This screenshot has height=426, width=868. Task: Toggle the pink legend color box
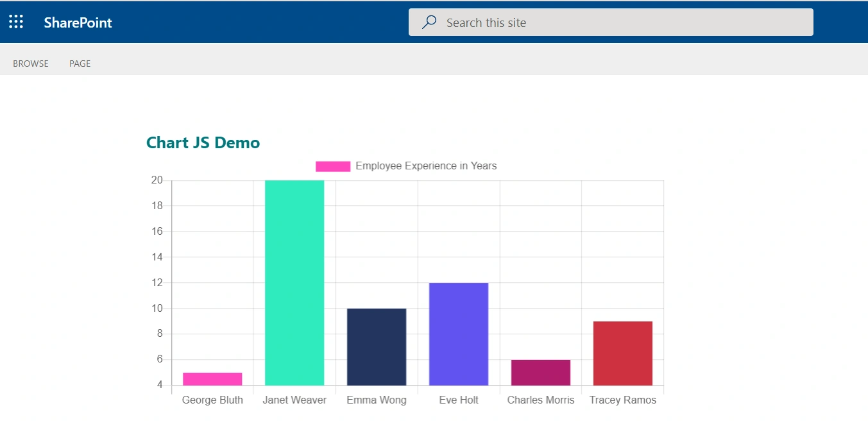(333, 166)
